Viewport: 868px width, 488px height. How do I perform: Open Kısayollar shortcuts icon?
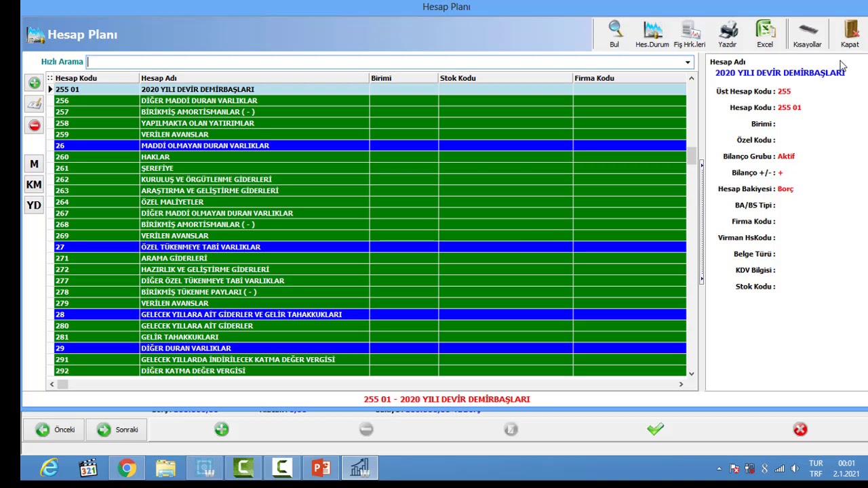click(807, 30)
